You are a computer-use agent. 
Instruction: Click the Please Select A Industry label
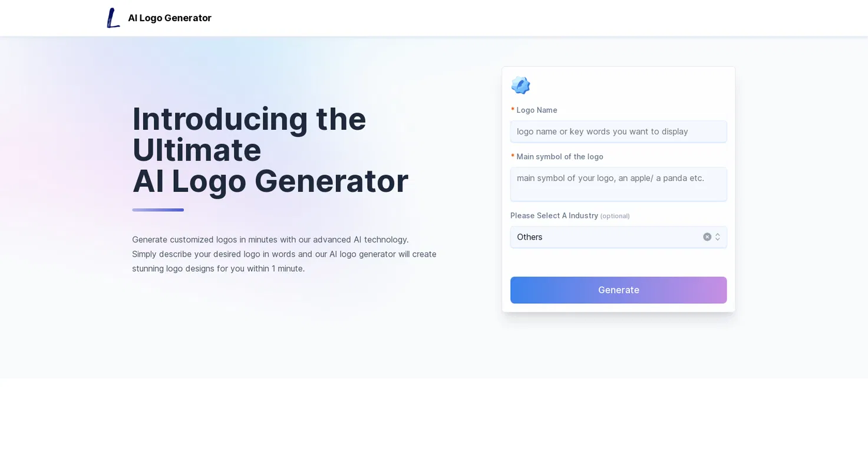pos(554,216)
